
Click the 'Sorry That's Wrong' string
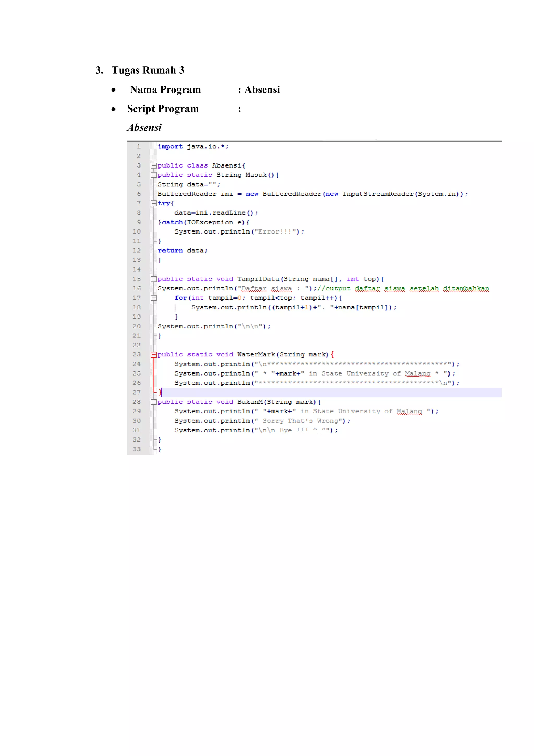click(x=300, y=421)
